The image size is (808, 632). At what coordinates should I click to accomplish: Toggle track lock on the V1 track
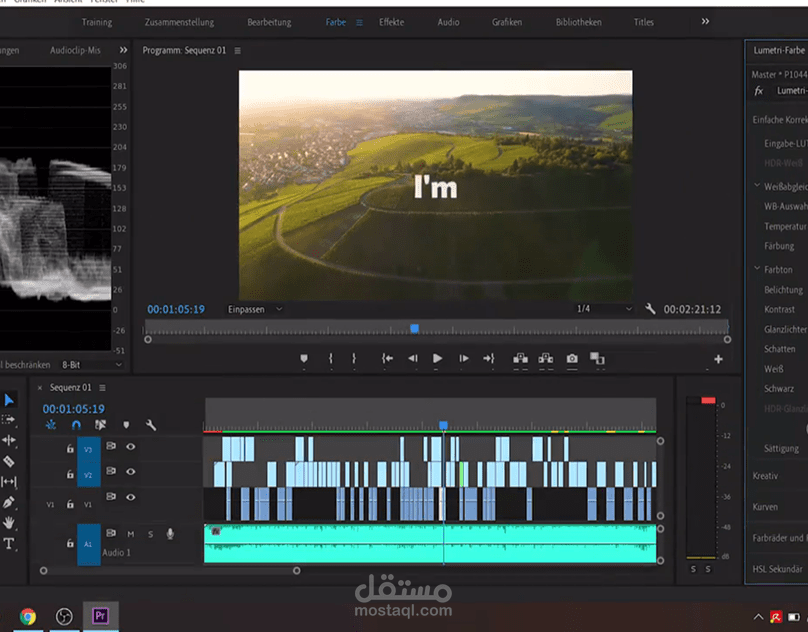pyautogui.click(x=70, y=504)
